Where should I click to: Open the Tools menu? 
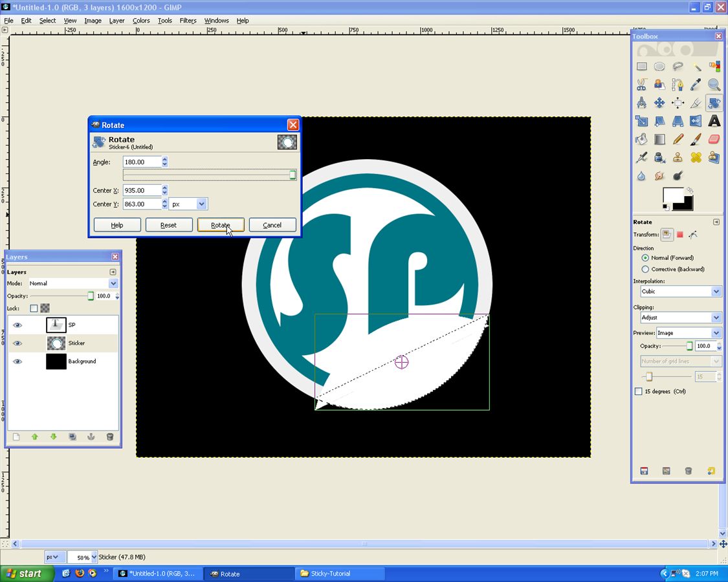[x=165, y=21]
